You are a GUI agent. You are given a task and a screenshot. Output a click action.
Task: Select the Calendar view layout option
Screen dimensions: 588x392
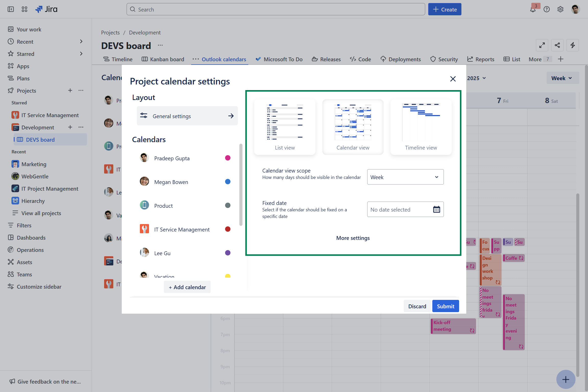353,127
